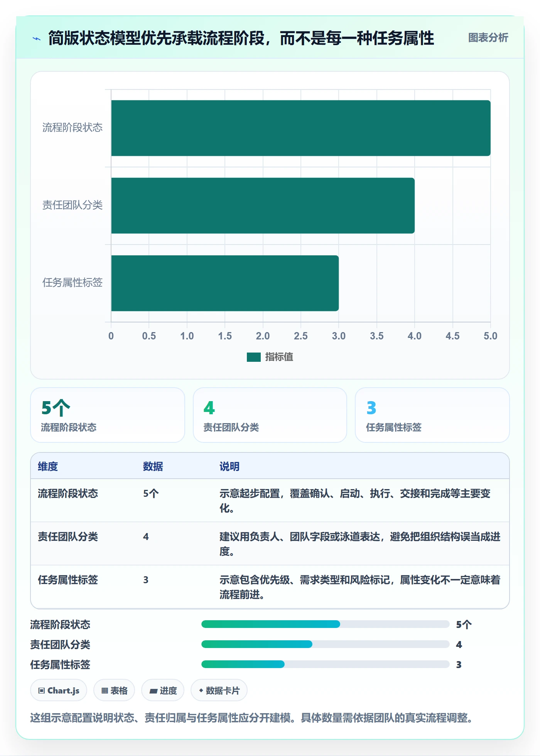Click the 责任团队分类 y-axis label

tap(73, 205)
